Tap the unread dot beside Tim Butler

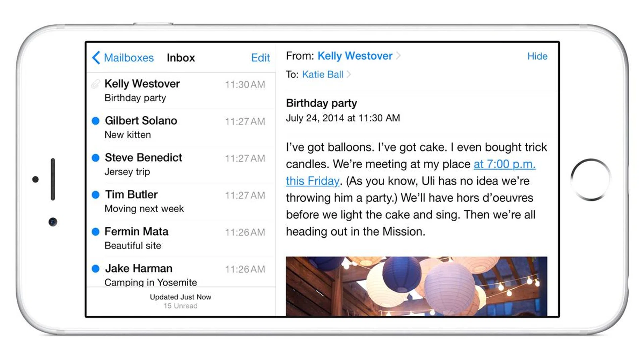tap(96, 195)
